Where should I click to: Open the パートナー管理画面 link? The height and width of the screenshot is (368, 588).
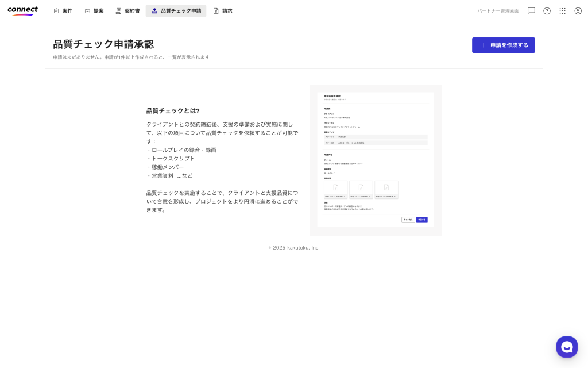(498, 11)
